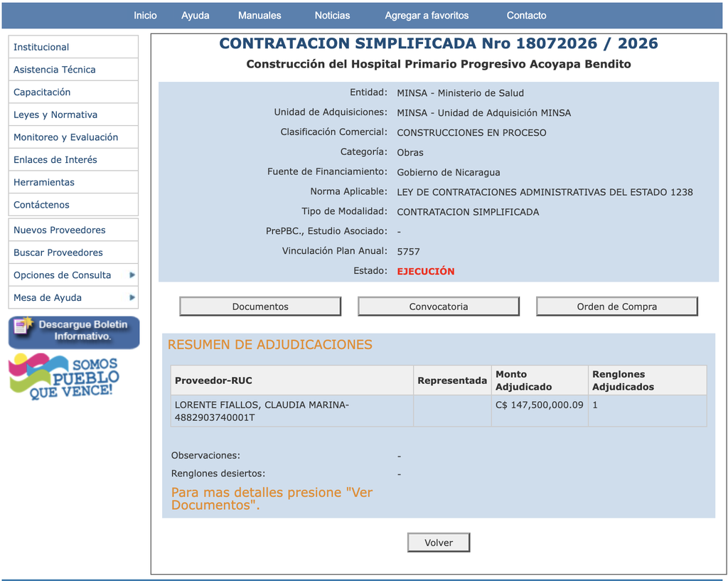
Task: Open Enlaces de Interés link
Action: tap(73, 160)
